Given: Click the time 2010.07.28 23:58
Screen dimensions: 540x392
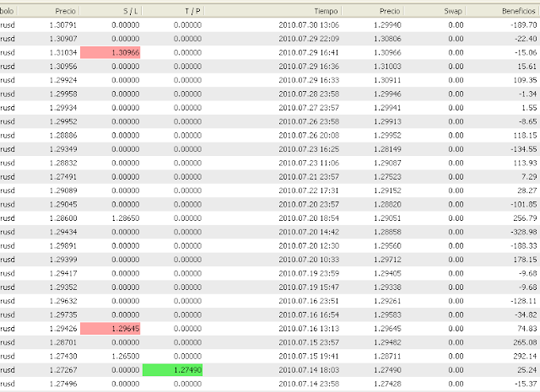Looking at the screenshot, I should 309,94.
